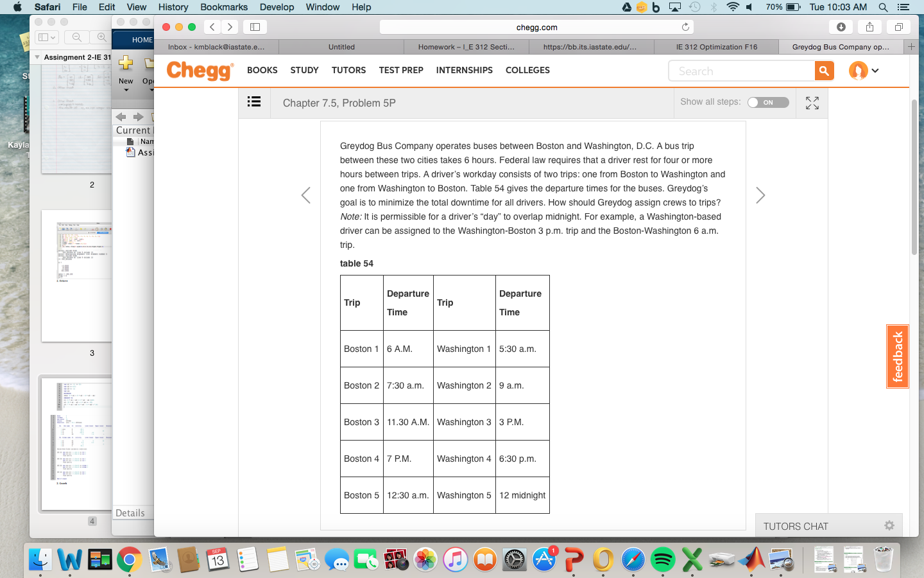The image size is (924, 578).
Task: Click inside the Chegg search field
Action: point(738,71)
